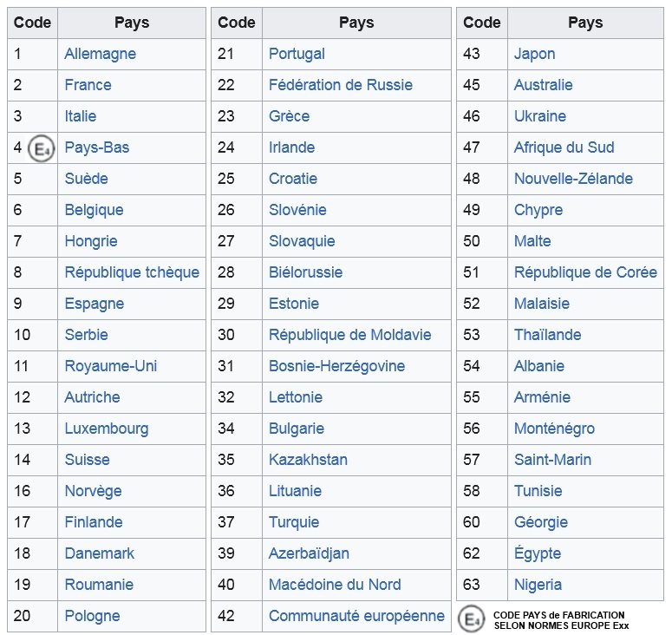Open the France link
Image resolution: width=672 pixels, height=635 pixels.
pyautogui.click(x=88, y=85)
